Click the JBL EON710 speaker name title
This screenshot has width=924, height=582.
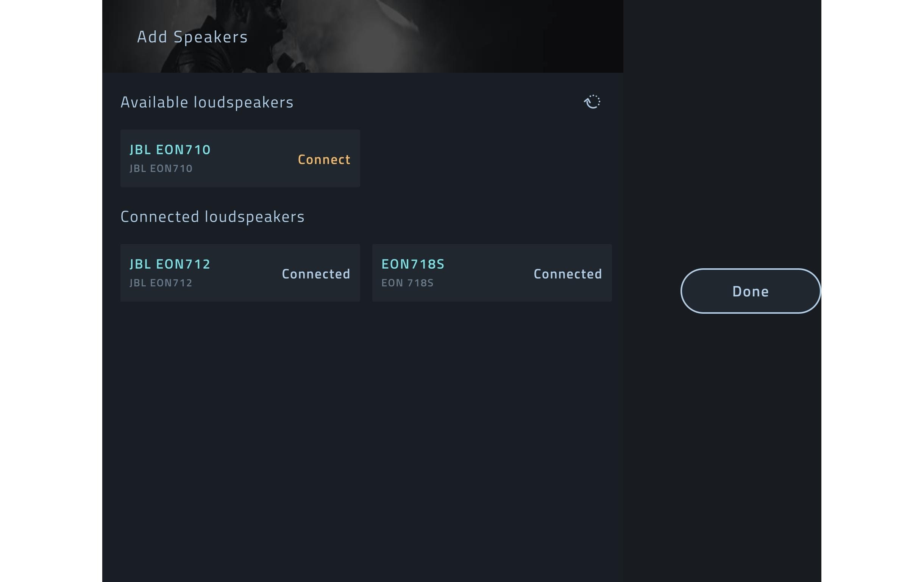(x=170, y=149)
